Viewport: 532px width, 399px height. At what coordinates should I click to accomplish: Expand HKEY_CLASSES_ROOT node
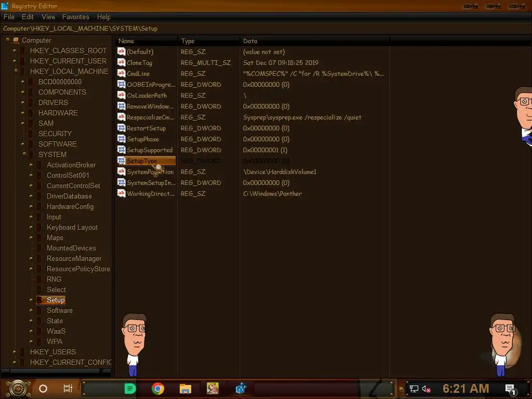point(14,50)
